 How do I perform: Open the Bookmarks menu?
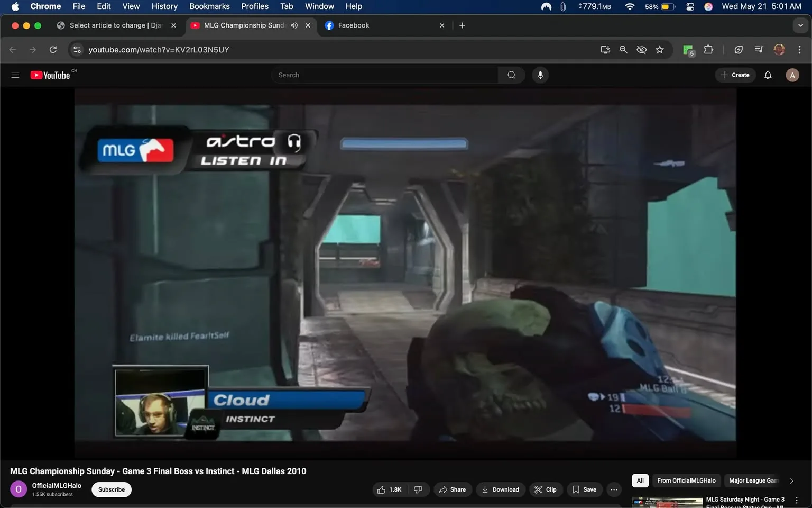209,6
